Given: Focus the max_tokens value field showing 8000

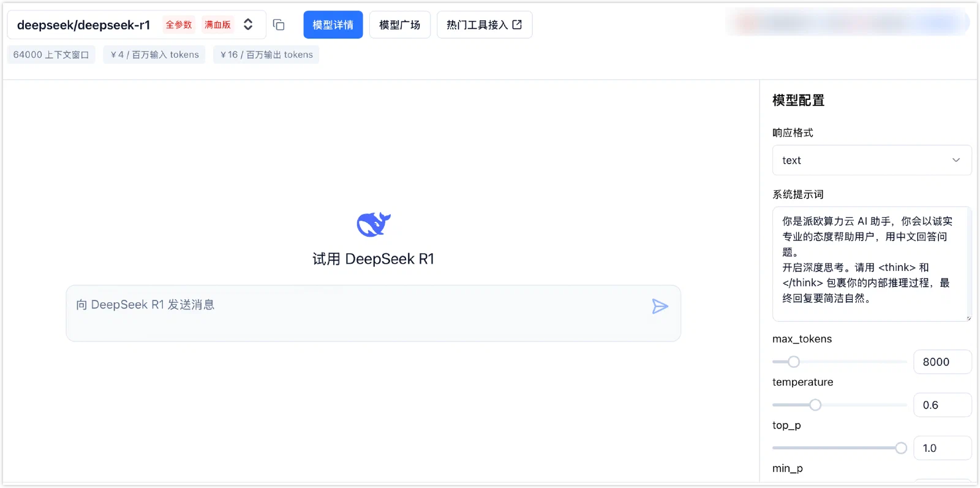Looking at the screenshot, I should tap(942, 362).
